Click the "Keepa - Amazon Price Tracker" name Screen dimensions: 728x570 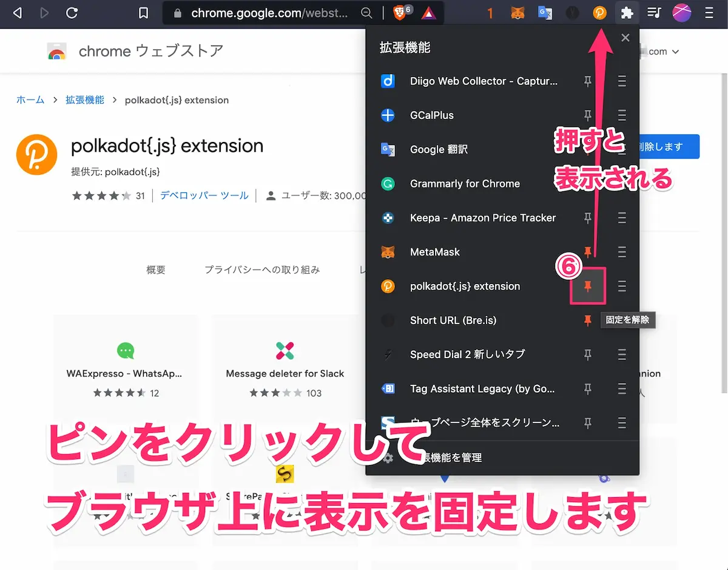pyautogui.click(x=483, y=218)
